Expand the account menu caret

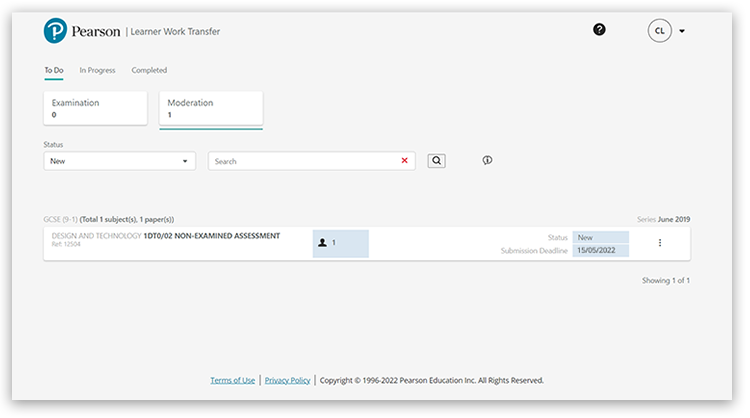point(682,31)
